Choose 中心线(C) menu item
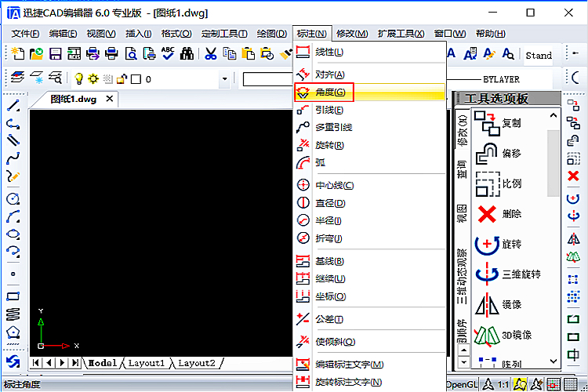This screenshot has width=588, height=392. pos(369,185)
